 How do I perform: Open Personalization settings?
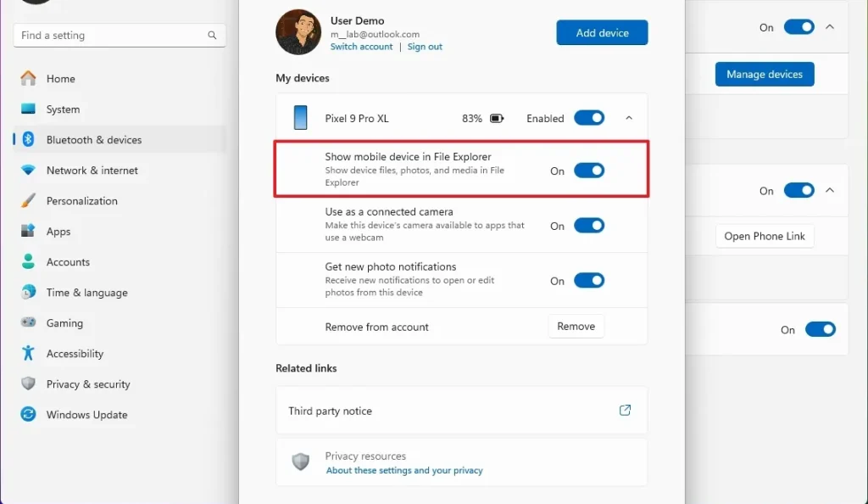click(120, 200)
